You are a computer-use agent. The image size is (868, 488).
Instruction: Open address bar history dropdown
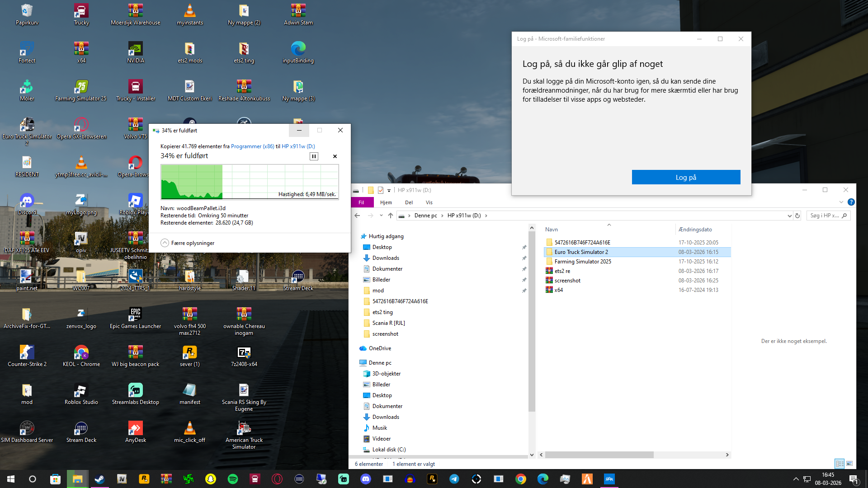(789, 216)
